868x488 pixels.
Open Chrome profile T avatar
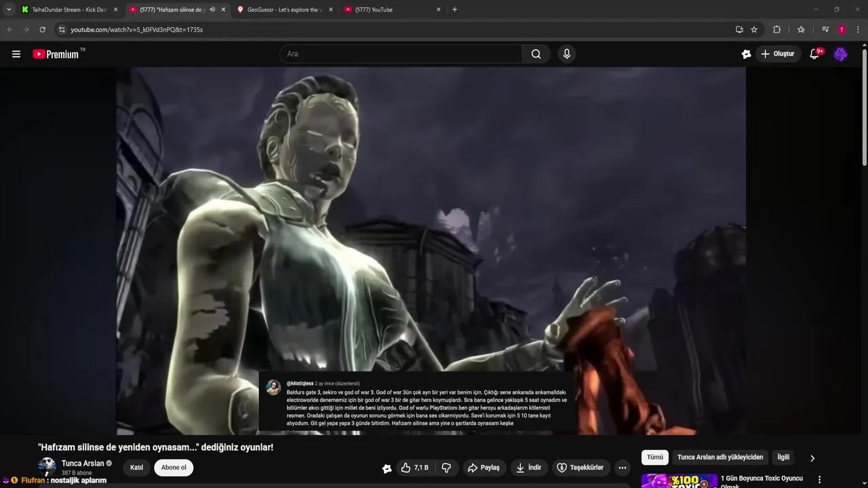pos(842,30)
